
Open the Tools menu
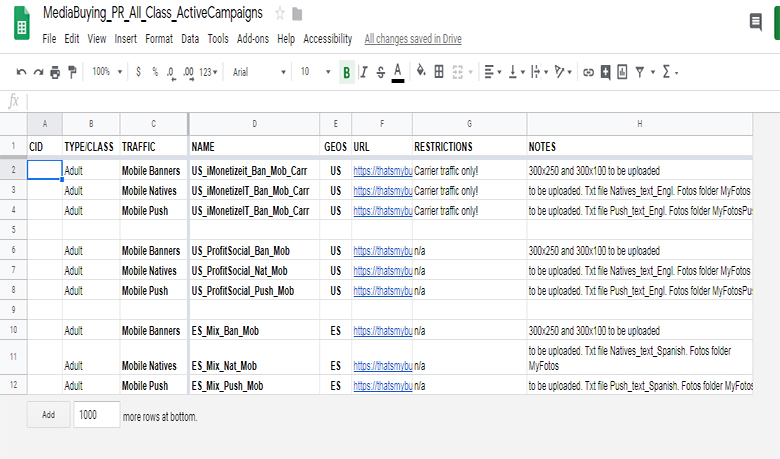[218, 39]
